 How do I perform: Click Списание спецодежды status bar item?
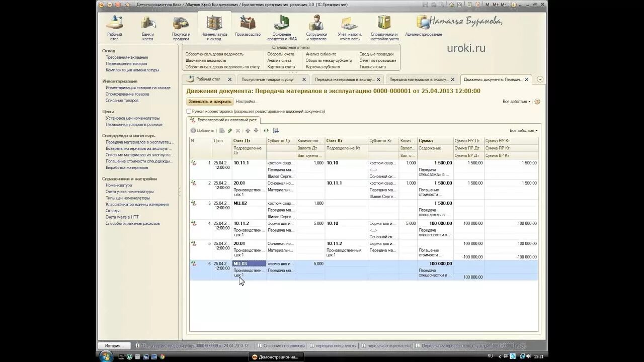(281, 346)
